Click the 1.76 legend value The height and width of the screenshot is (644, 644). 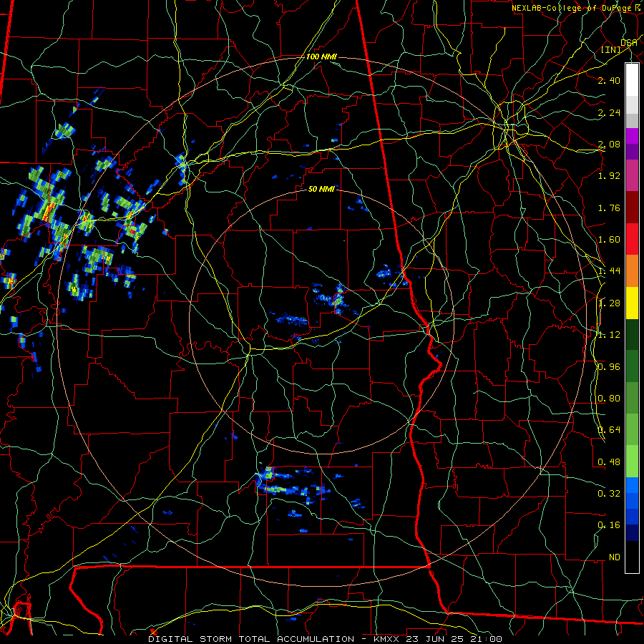click(609, 208)
